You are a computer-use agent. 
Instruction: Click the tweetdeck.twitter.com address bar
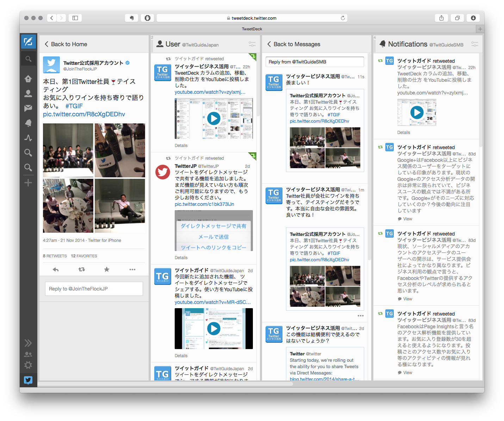[252, 18]
